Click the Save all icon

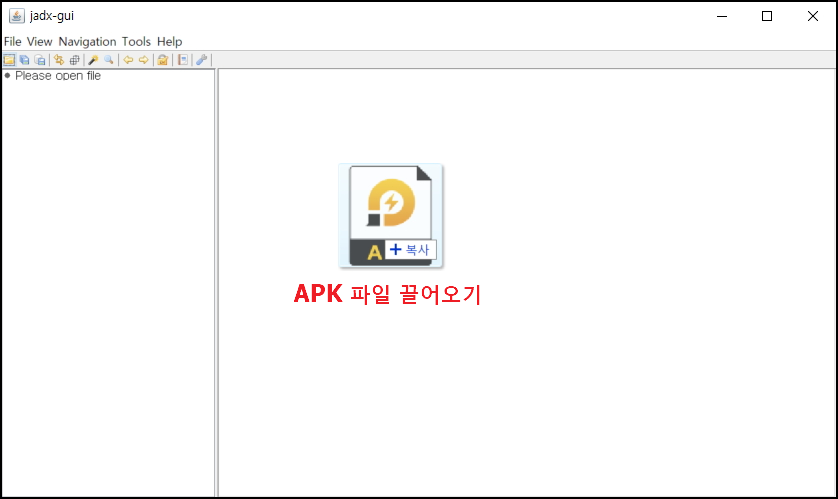[x=25, y=60]
